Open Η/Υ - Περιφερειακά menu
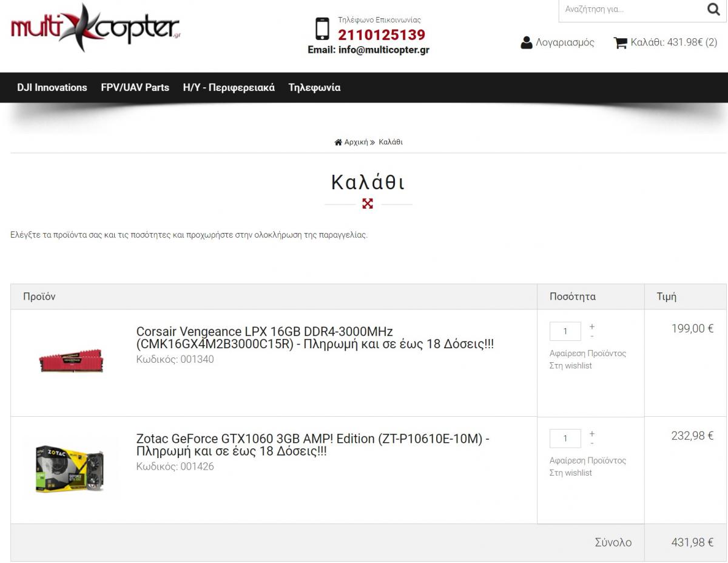Image resolution: width=728 pixels, height=563 pixels. 229,87
